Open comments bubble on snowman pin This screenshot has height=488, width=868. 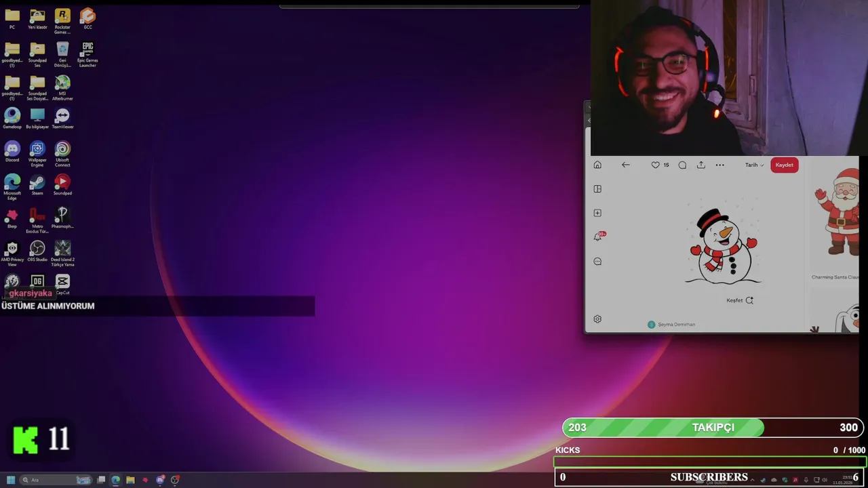(x=682, y=165)
